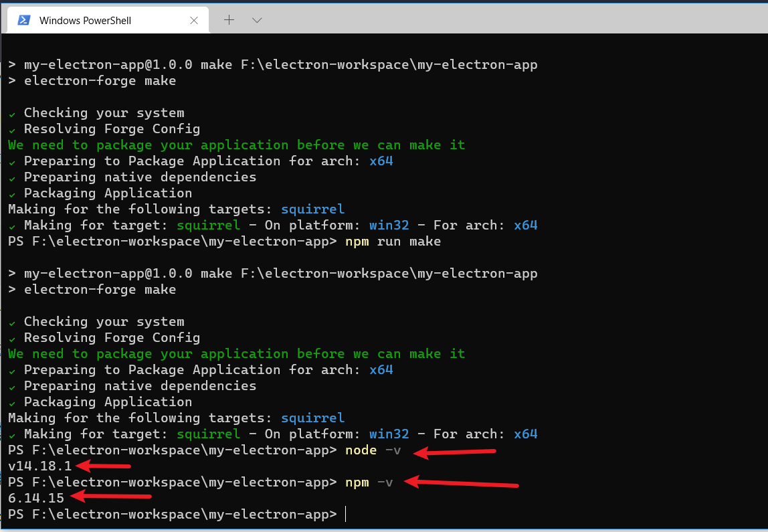Click the bottom green 'We need to package' message

coord(236,354)
